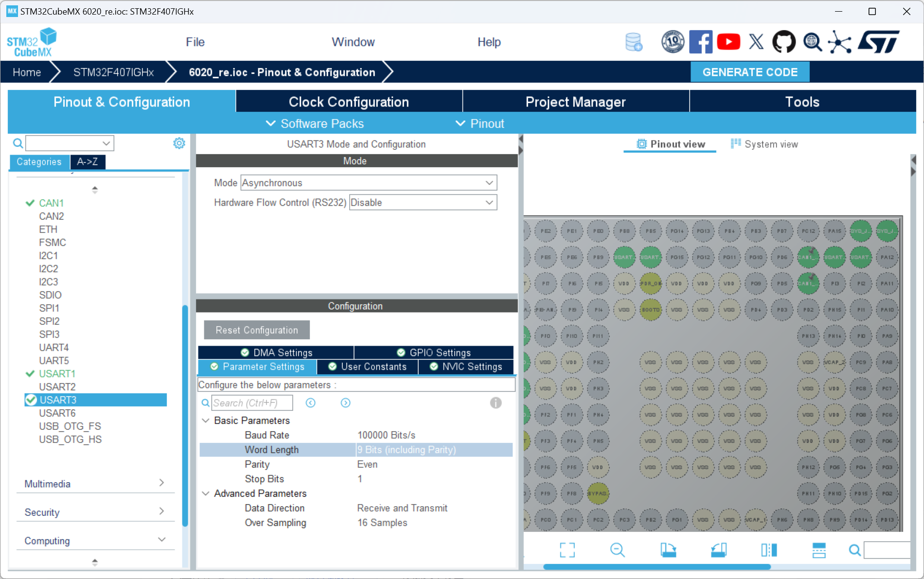Click the pinout search input field
The height and width of the screenshot is (579, 924).
(x=888, y=550)
